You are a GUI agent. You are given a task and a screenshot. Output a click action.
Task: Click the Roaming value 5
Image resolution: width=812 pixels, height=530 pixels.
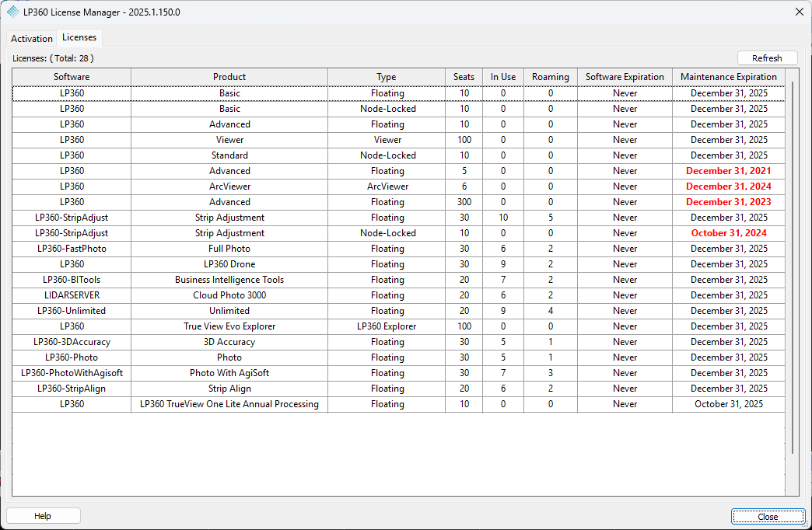[x=551, y=218]
